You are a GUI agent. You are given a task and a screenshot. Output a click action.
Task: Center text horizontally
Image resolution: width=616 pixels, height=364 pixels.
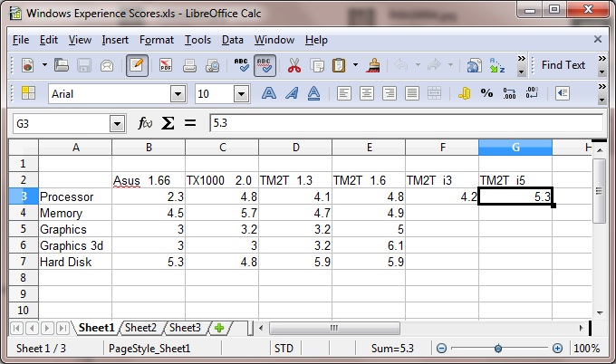[367, 93]
